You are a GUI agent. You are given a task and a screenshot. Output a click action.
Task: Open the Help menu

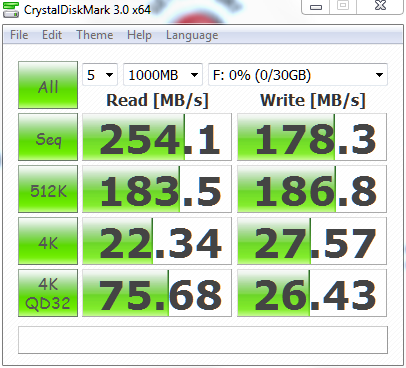pyautogui.click(x=139, y=35)
